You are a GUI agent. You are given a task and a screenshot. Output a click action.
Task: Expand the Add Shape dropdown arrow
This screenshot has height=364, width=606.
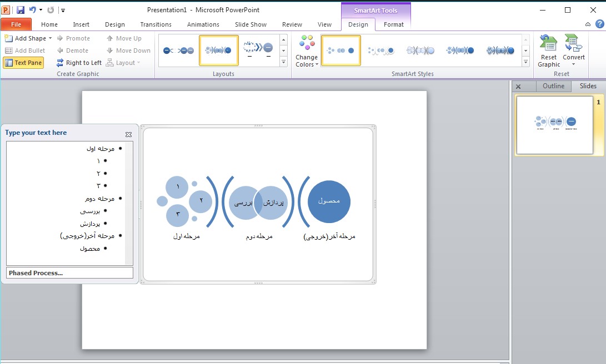[51, 38]
